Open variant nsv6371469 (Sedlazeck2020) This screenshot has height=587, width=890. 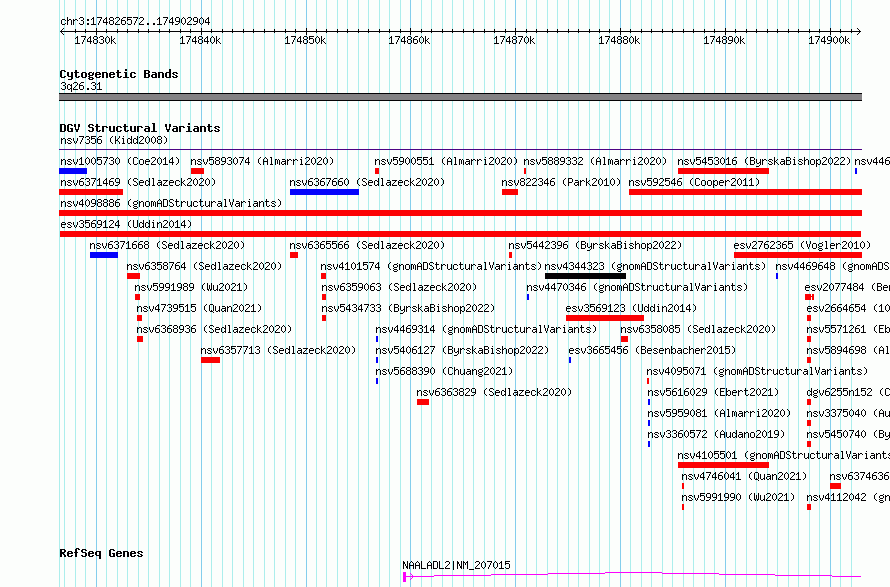(138, 182)
